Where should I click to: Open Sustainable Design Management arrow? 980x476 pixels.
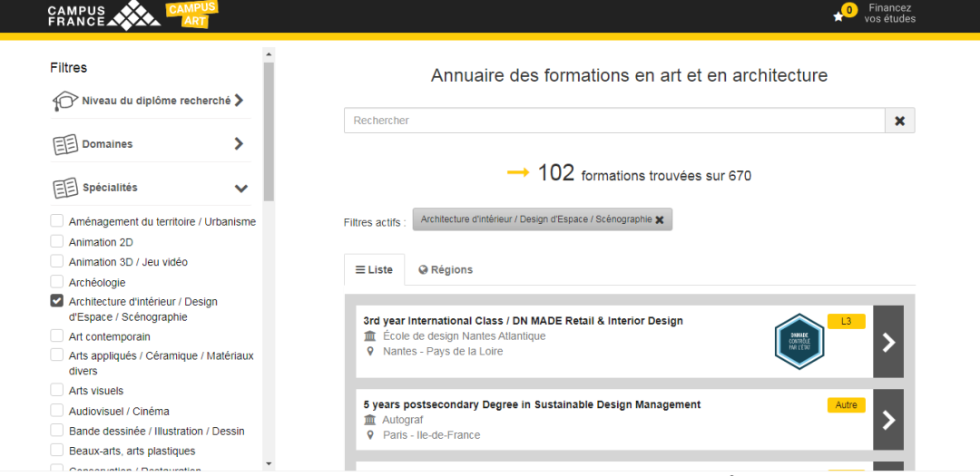click(x=888, y=420)
